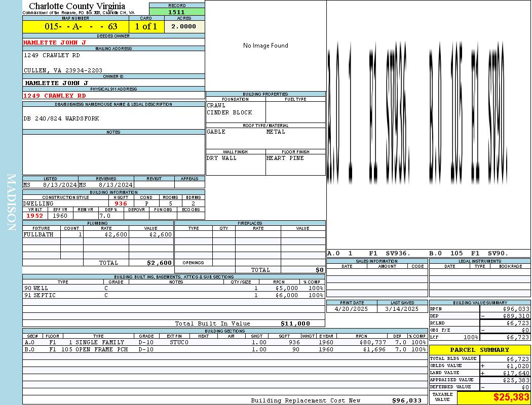Select the H SQFT value 936

point(121,204)
